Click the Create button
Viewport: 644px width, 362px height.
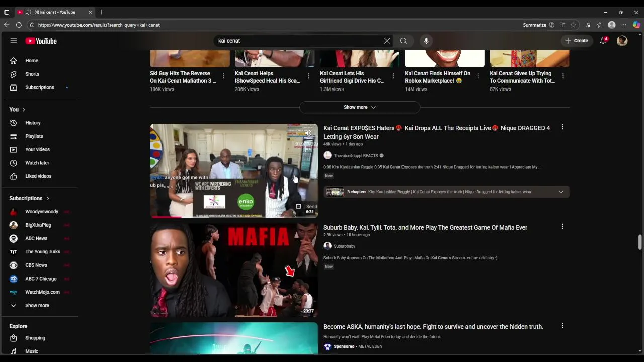click(x=577, y=41)
